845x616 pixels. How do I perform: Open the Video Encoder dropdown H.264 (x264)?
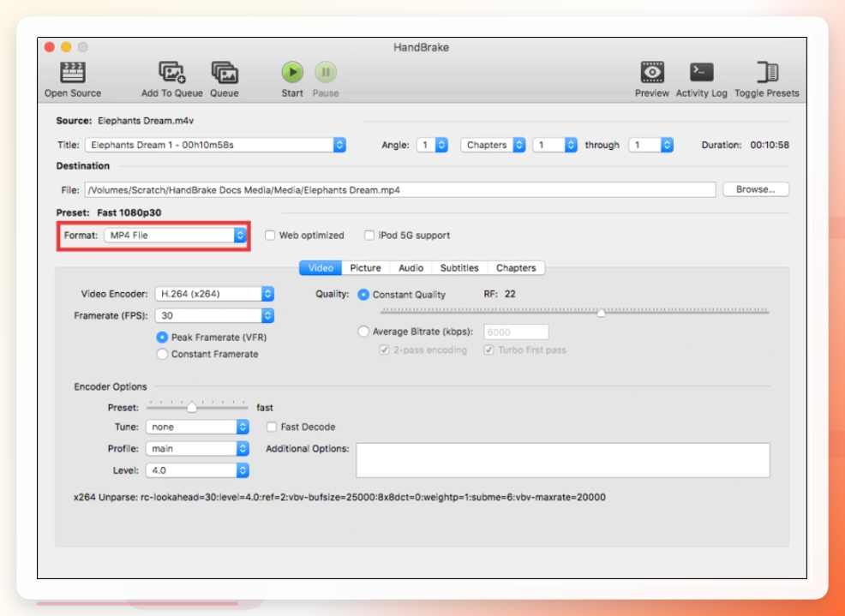(214, 294)
